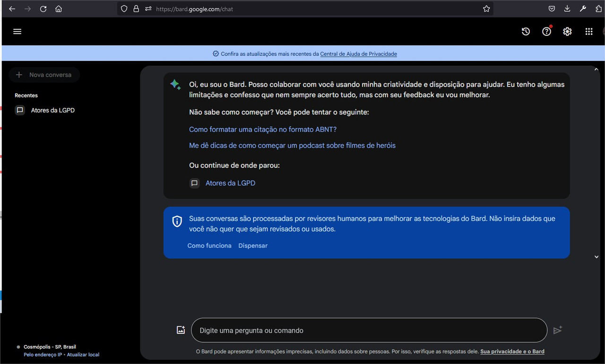Click 'Ou continue de onde parou:' text
The width and height of the screenshot is (605, 364).
(234, 165)
